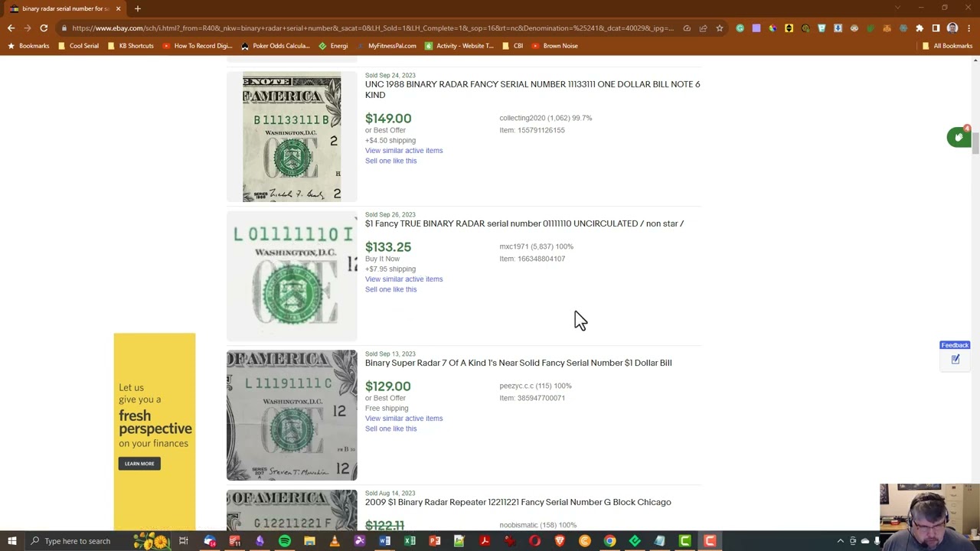Toggle the browser side panel
Image resolution: width=980 pixels, height=551 pixels.
coord(936,28)
